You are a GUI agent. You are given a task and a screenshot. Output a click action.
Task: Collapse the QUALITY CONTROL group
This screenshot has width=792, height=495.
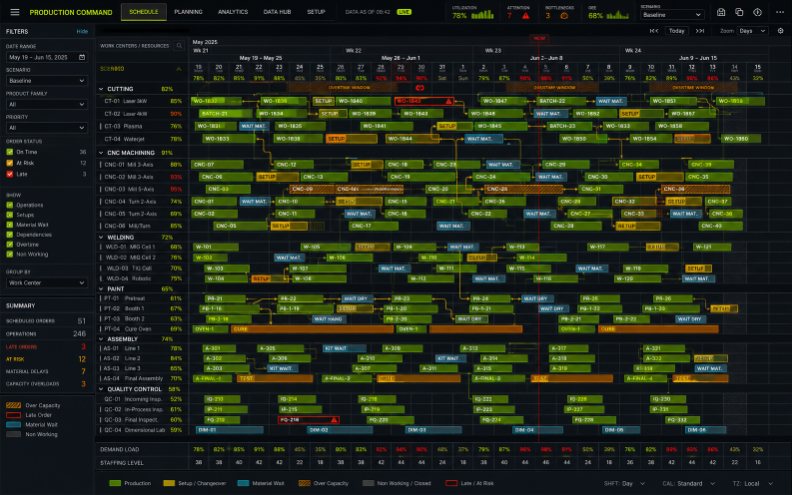(x=101, y=389)
